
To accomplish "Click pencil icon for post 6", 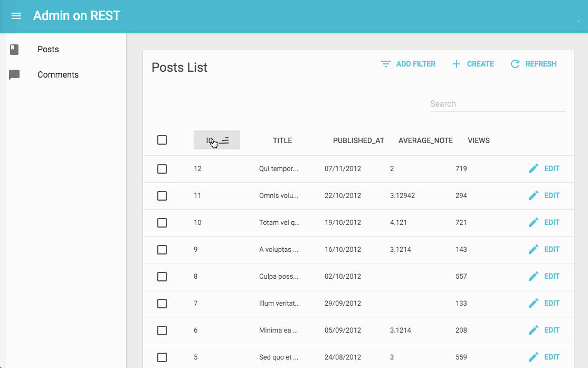I will point(534,330).
